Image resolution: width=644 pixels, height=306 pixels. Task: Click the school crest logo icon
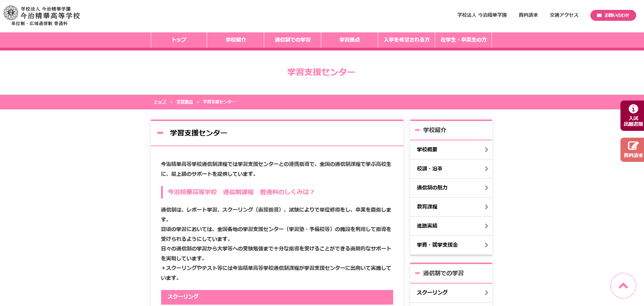pyautogui.click(x=11, y=13)
